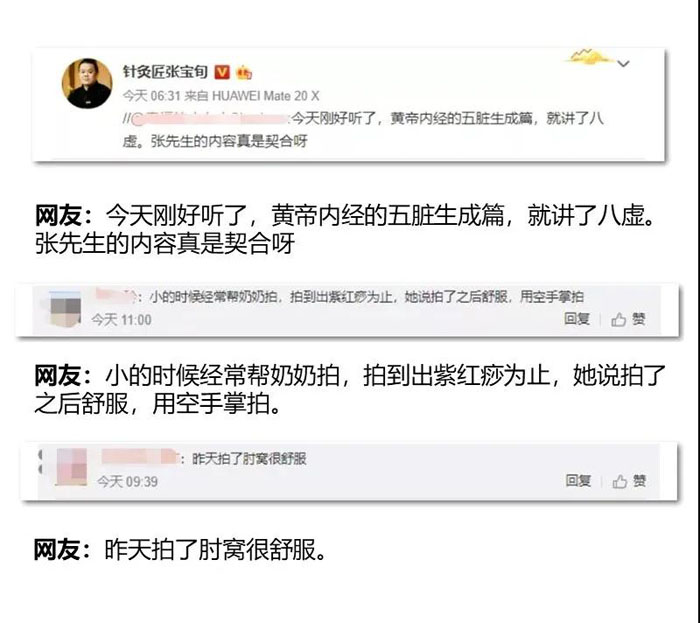Click the crown membership icon
The width and height of the screenshot is (700, 623).
[244, 72]
